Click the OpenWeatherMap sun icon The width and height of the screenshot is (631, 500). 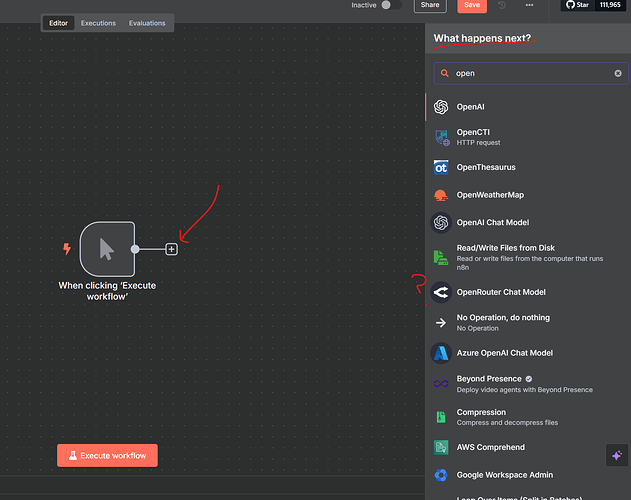pos(441,195)
